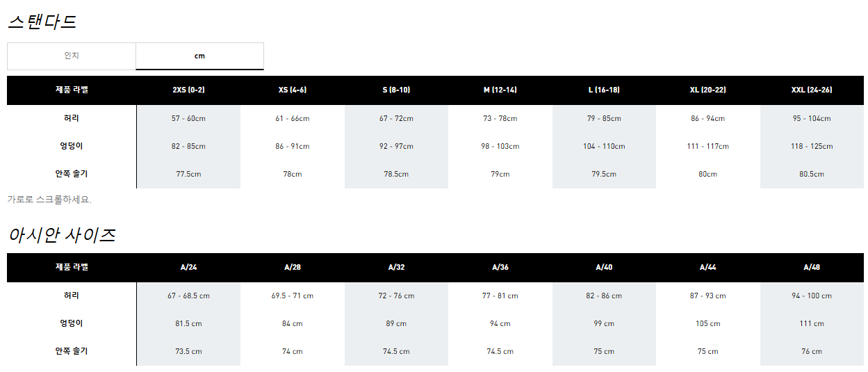Click the 57 - 60cm waist cell
The width and height of the screenshot is (868, 372).
click(188, 119)
